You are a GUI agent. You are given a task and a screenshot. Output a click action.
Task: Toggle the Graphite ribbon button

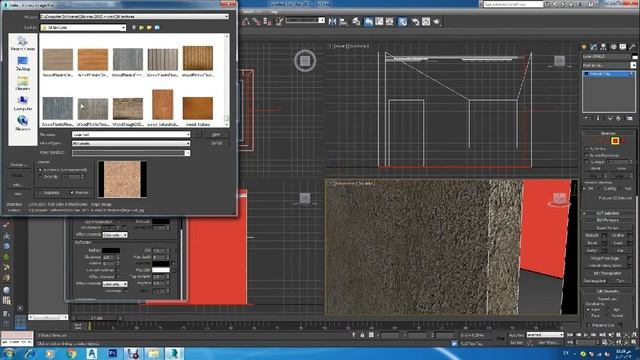click(x=368, y=22)
